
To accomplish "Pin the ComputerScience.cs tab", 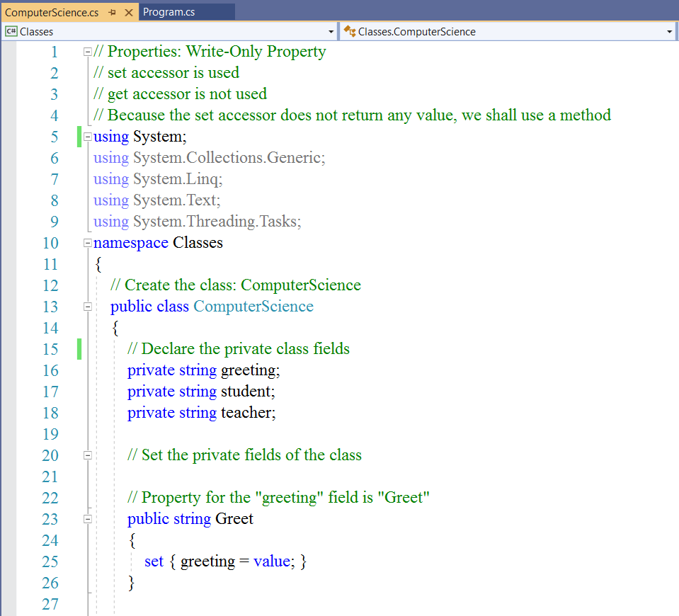I will point(113,13).
